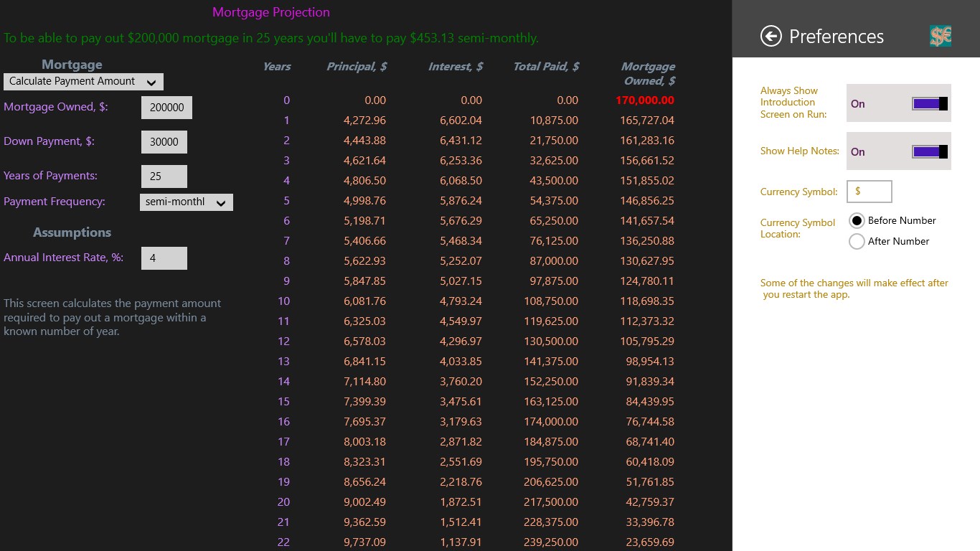Edit the Annual Interest Rate percentage
The width and height of the screenshot is (980, 551).
pyautogui.click(x=164, y=258)
